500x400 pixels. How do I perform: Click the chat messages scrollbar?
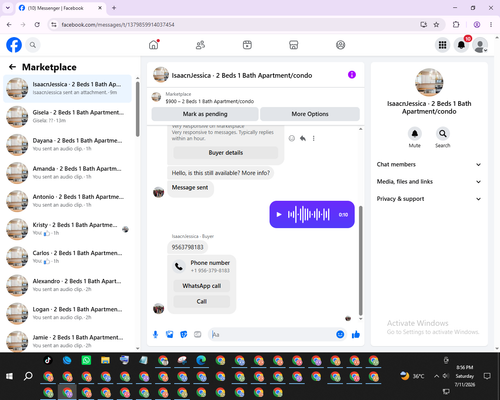click(x=360, y=260)
